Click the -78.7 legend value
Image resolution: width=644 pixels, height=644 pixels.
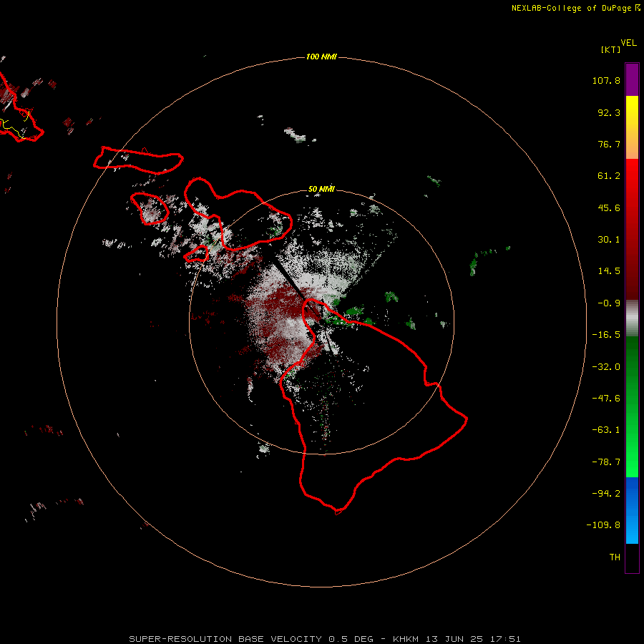[606, 462]
